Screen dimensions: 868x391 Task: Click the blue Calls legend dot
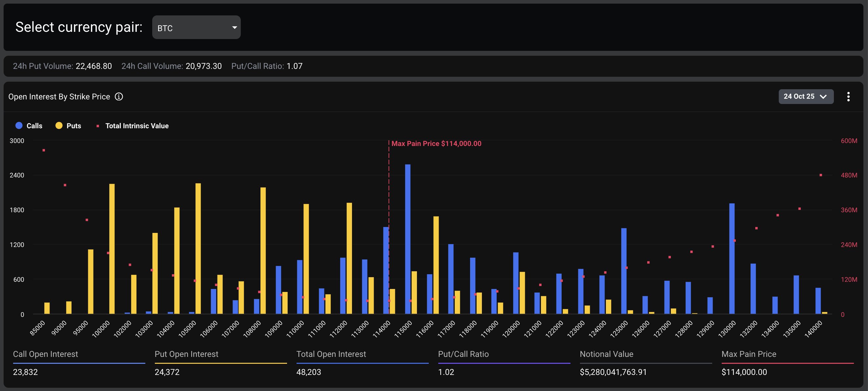point(19,125)
